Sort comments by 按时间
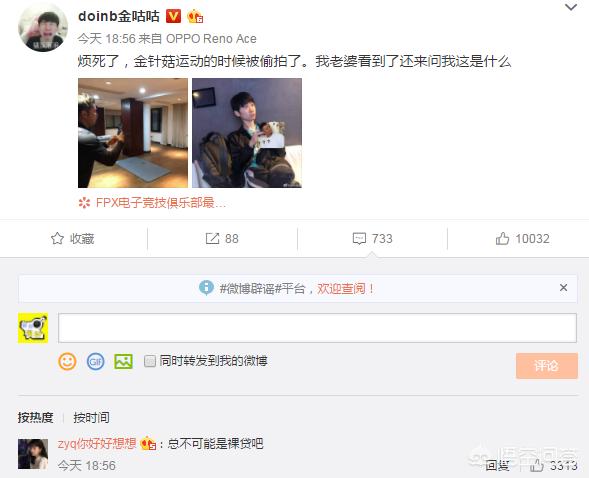This screenshot has width=589, height=478. tap(91, 417)
